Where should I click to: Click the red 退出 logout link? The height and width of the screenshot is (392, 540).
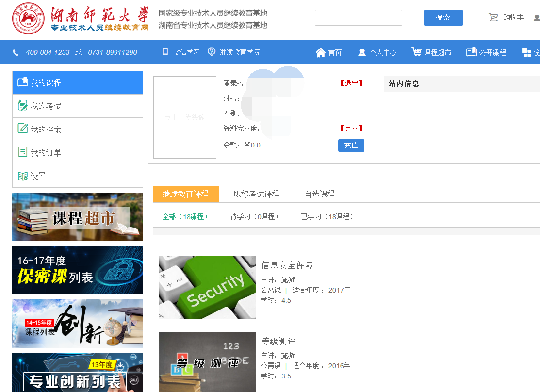[x=352, y=83]
